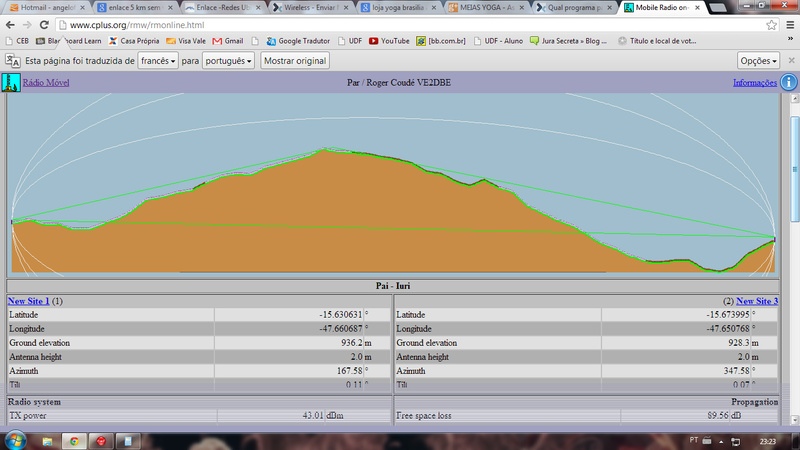The width and height of the screenshot is (800, 450).
Task: Open the Título e local de vot bookmark
Action: [x=657, y=41]
